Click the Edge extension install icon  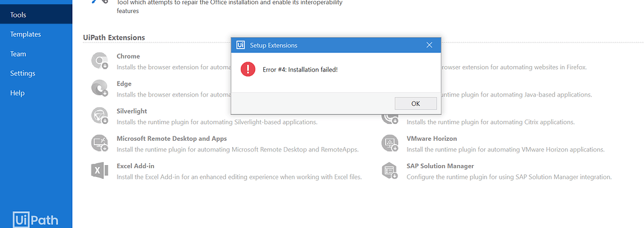point(100,88)
